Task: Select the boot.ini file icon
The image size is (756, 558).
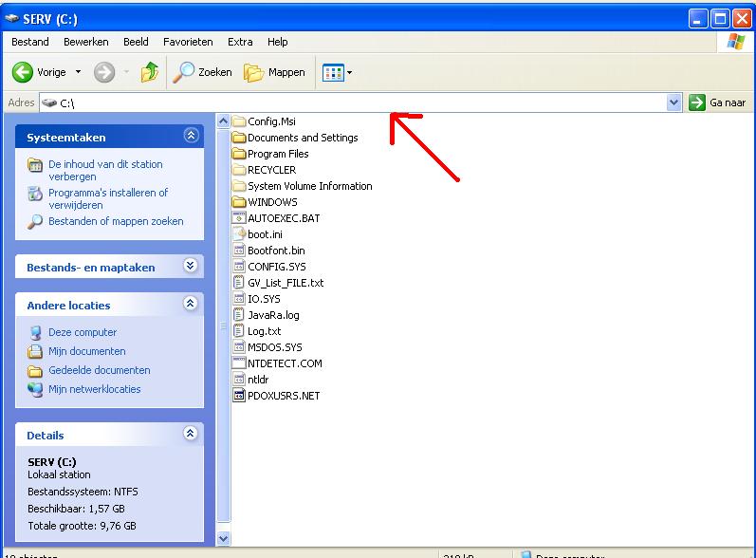Action: click(239, 233)
